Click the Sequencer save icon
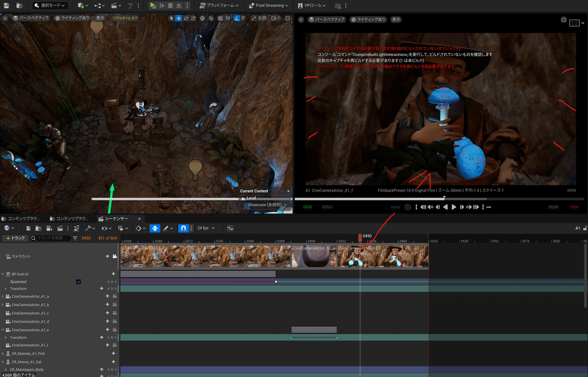Image resolution: width=588 pixels, height=377 pixels. pos(28,228)
